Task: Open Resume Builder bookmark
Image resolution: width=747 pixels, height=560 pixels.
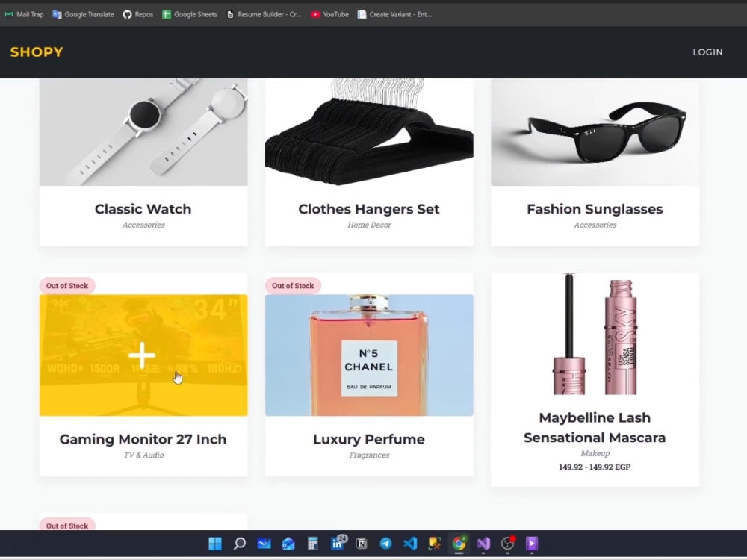Action: click(x=264, y=14)
